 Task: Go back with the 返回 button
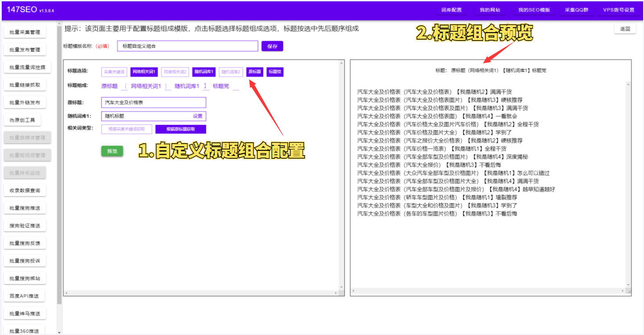625,29
